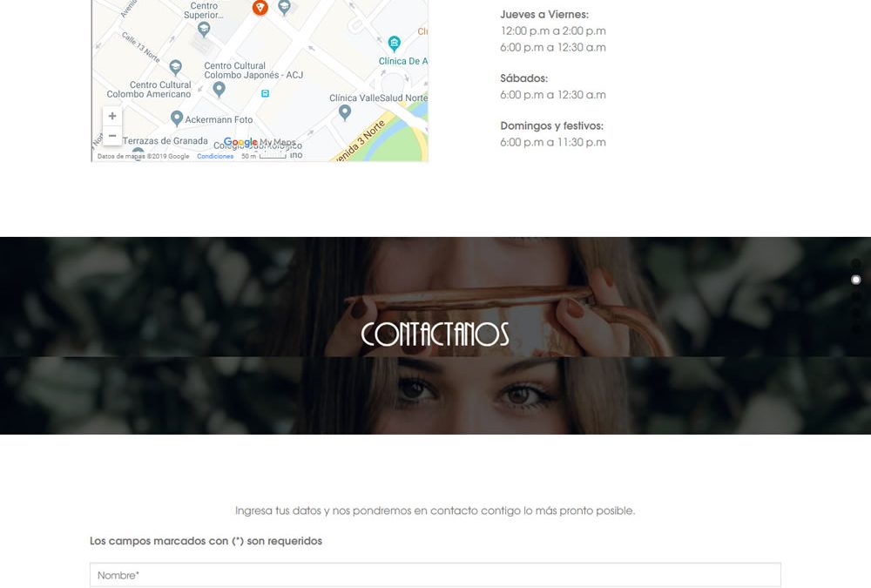Screen dimensions: 871x588
Task: Open the Condiciones link on the map
Action: coord(215,156)
